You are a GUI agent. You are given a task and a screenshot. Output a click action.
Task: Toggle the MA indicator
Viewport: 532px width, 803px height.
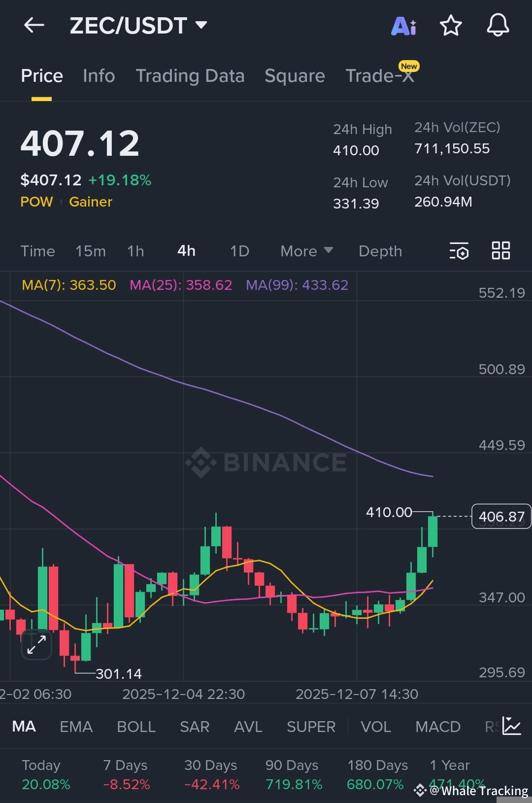24,726
